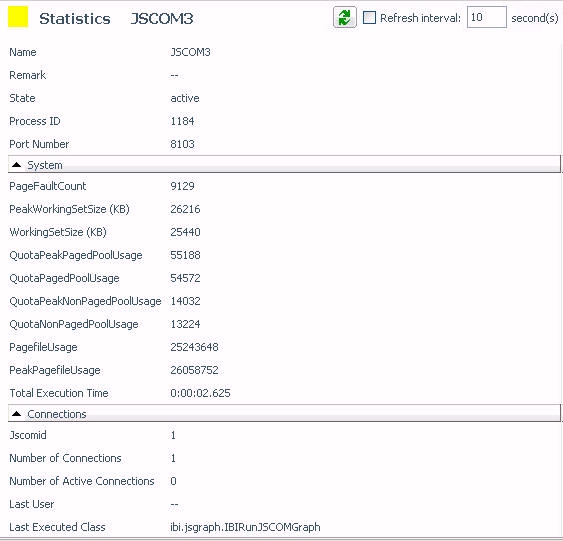
Task: Collapse the System section triangle
Action: (x=17, y=165)
